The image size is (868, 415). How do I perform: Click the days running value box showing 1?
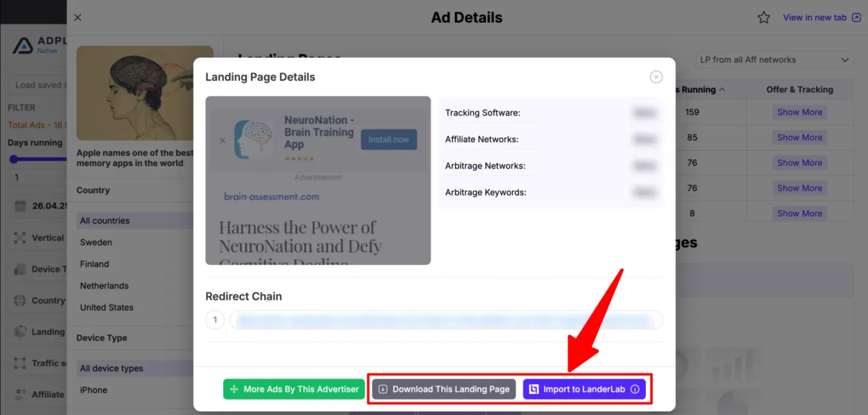coord(38,177)
